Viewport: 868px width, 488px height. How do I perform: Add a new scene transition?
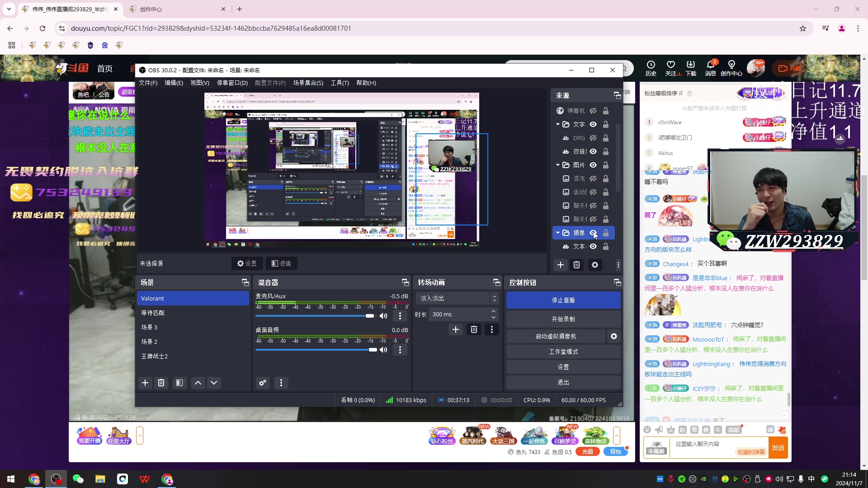456,329
